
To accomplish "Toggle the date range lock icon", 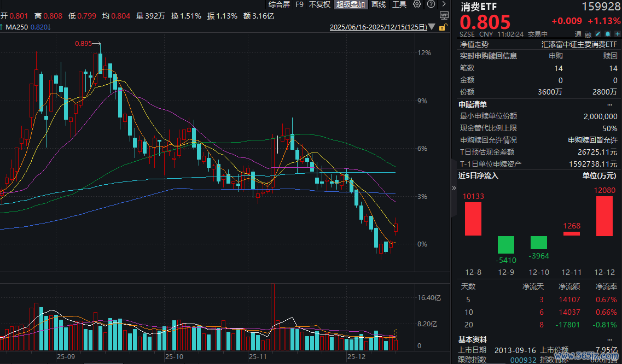I will point(442,27).
